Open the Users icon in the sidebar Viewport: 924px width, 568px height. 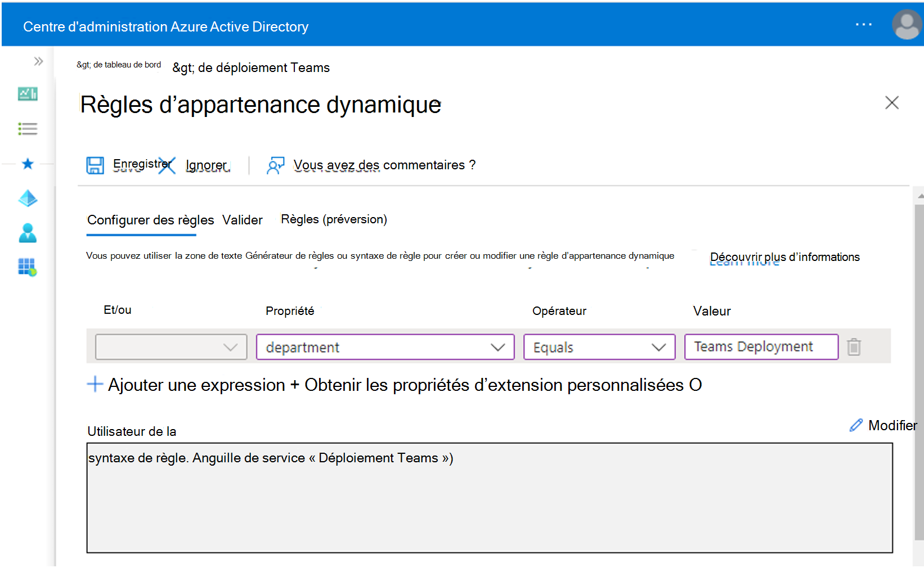point(28,233)
